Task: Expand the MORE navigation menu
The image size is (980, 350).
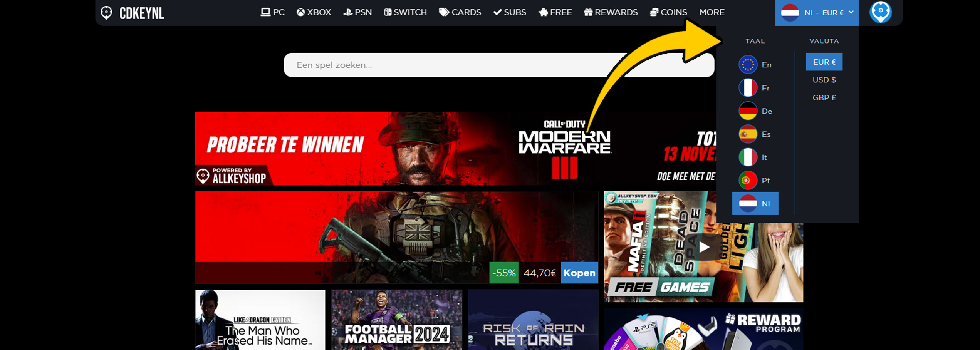Action: click(x=712, y=12)
